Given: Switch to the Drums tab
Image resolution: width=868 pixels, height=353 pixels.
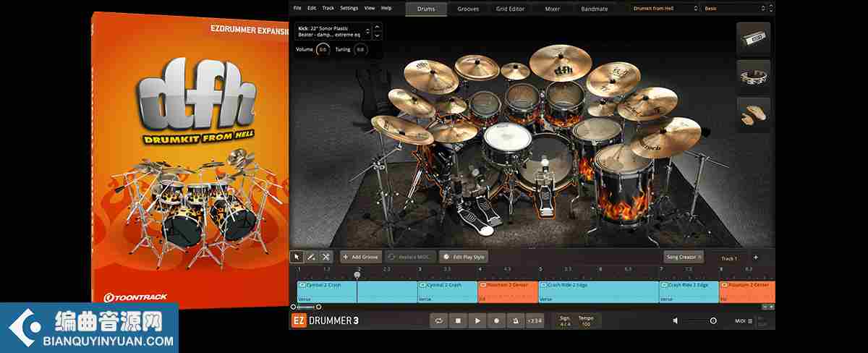Looking at the screenshot, I should click(x=426, y=9).
